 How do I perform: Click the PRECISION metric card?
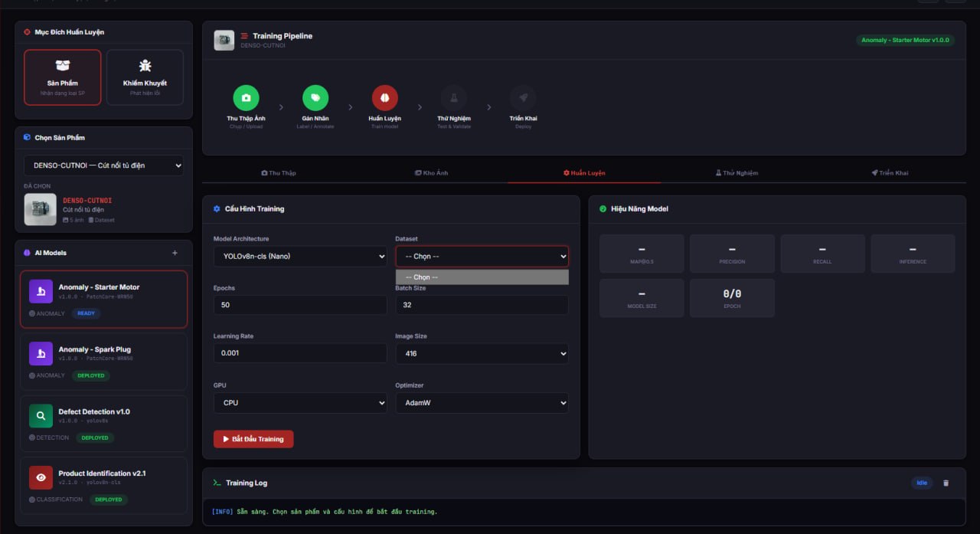732,254
